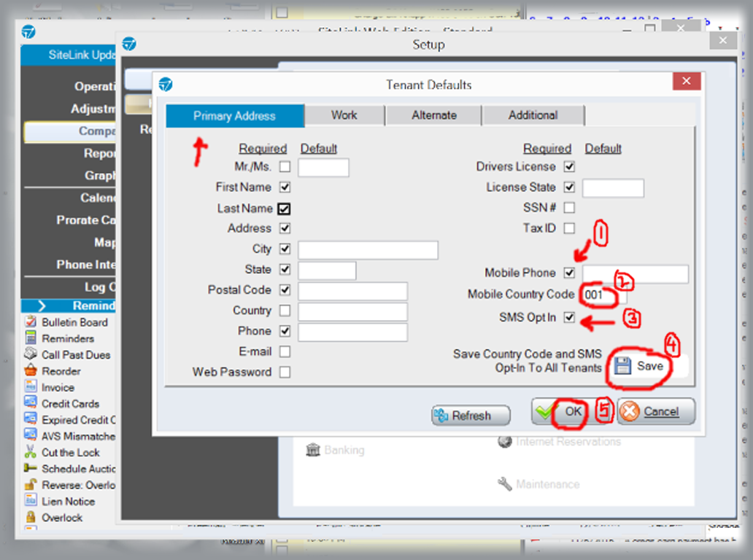Image resolution: width=753 pixels, height=560 pixels.
Task: Click the Refresh button
Action: point(471,416)
